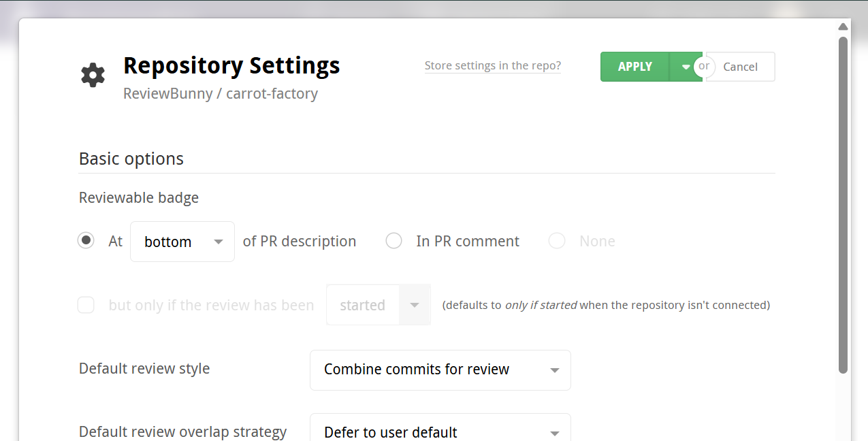Select "None" for Reviewable badge

pos(556,240)
